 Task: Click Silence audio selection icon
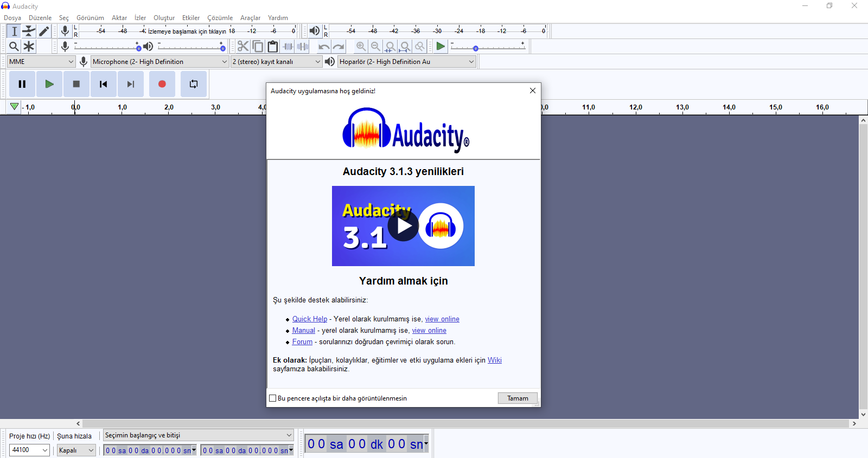[303, 47]
